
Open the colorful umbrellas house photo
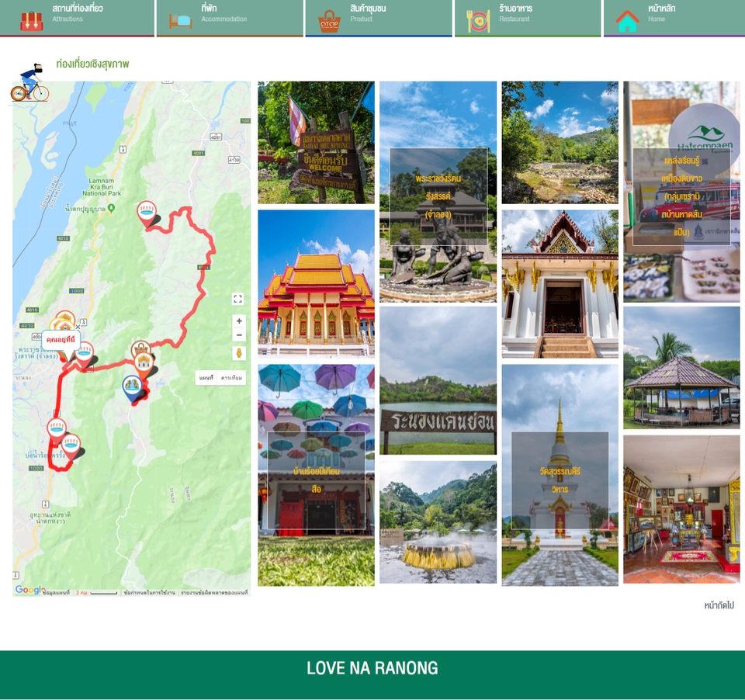click(316, 475)
